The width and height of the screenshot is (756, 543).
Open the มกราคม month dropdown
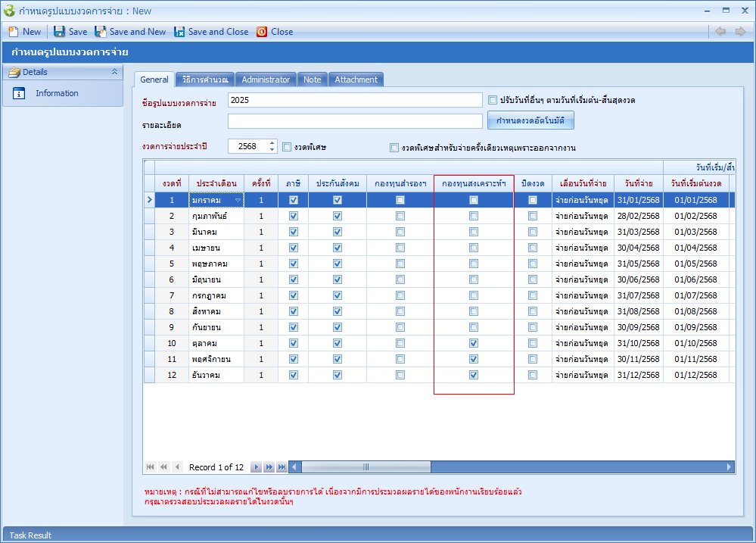(x=238, y=201)
